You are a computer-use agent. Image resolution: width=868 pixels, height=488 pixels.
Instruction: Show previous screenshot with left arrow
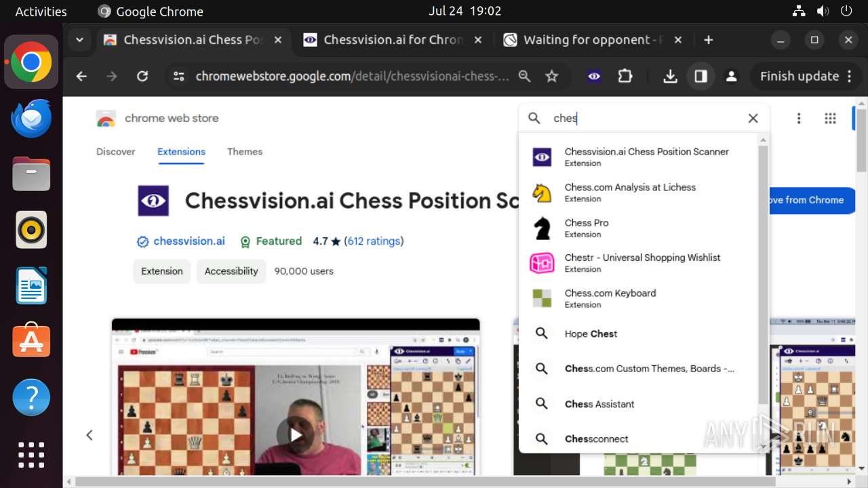[x=90, y=434]
